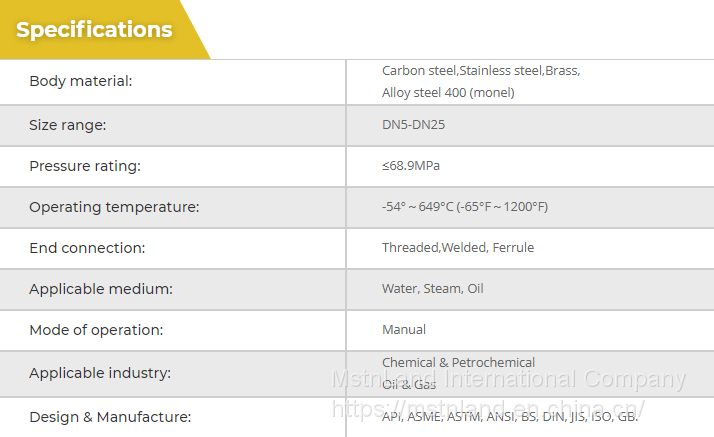Click the Alloy steel 400 (monel) text

click(x=448, y=93)
